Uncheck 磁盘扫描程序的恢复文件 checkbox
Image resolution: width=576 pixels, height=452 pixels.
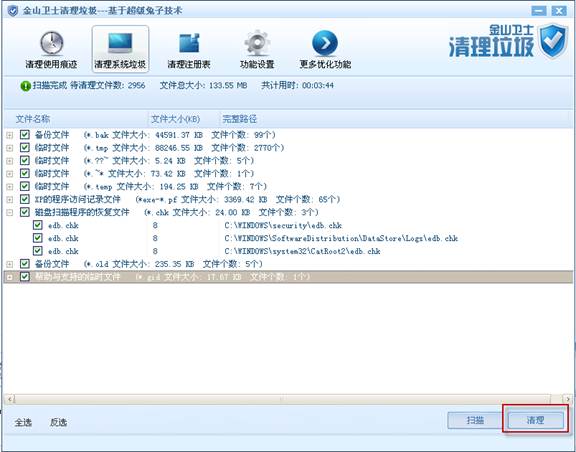click(x=25, y=212)
